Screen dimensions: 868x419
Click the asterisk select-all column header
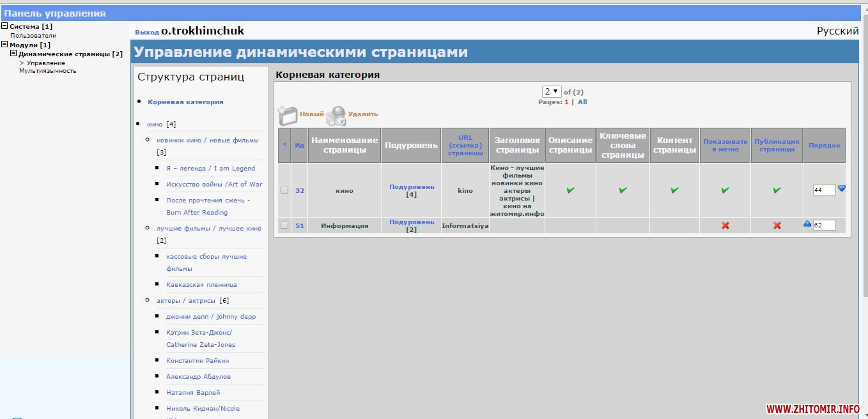click(x=284, y=145)
